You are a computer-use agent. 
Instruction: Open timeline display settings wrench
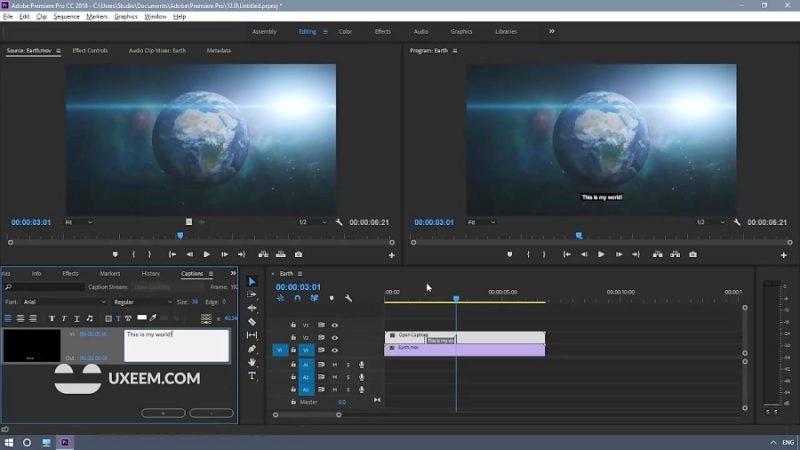coord(348,298)
